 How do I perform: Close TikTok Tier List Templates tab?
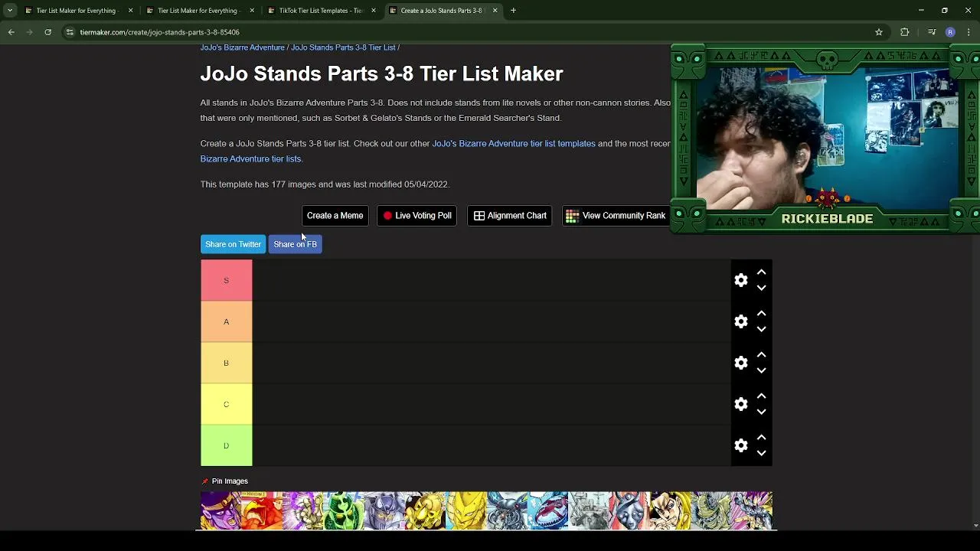click(x=374, y=11)
